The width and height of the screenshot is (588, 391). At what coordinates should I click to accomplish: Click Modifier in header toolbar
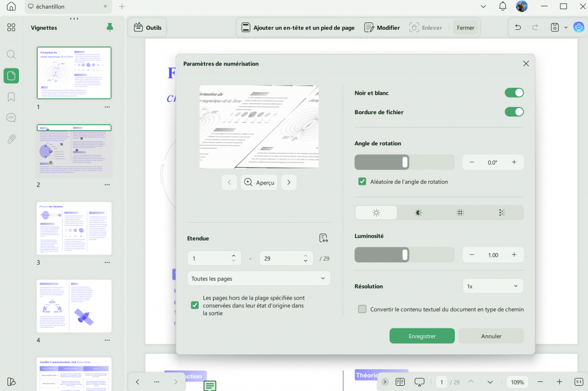click(x=382, y=28)
